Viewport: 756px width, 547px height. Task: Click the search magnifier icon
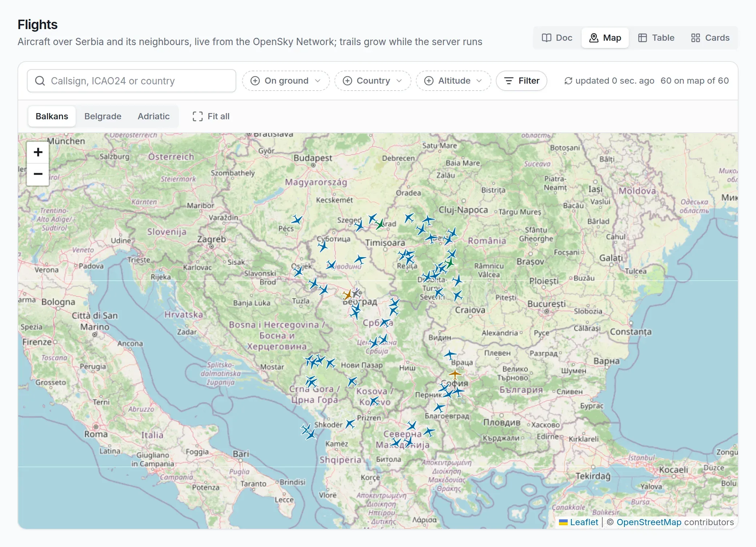point(40,81)
